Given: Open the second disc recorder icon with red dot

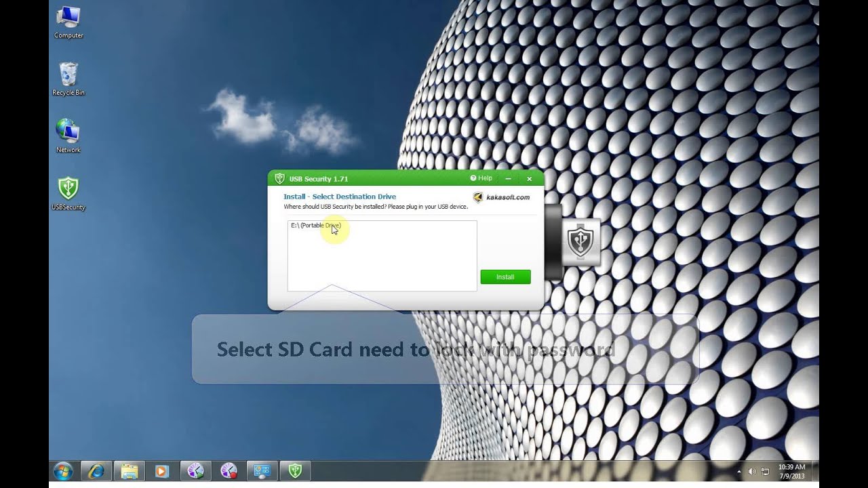Looking at the screenshot, I should point(229,471).
